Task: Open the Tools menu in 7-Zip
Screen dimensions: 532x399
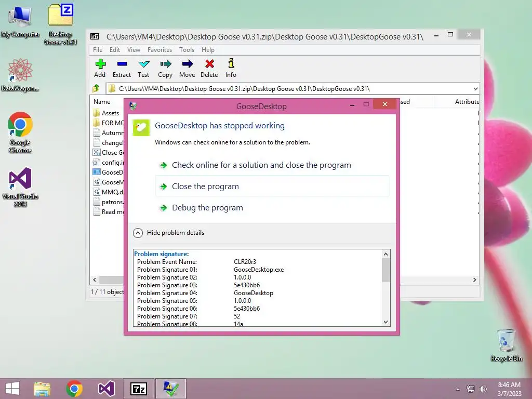Action: 187,50
